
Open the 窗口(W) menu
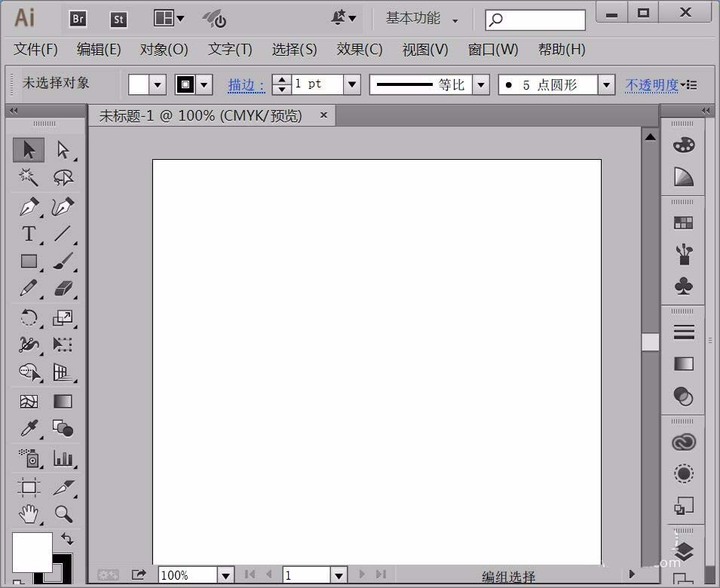click(493, 49)
